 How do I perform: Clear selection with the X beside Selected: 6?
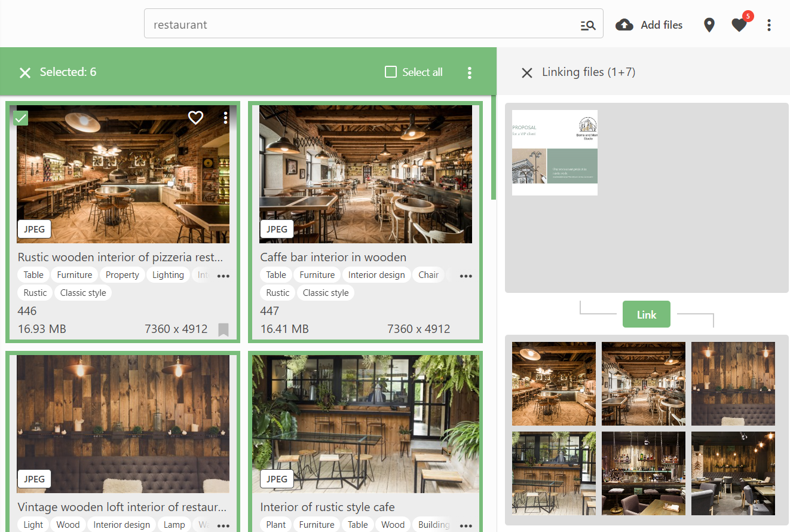coord(25,73)
